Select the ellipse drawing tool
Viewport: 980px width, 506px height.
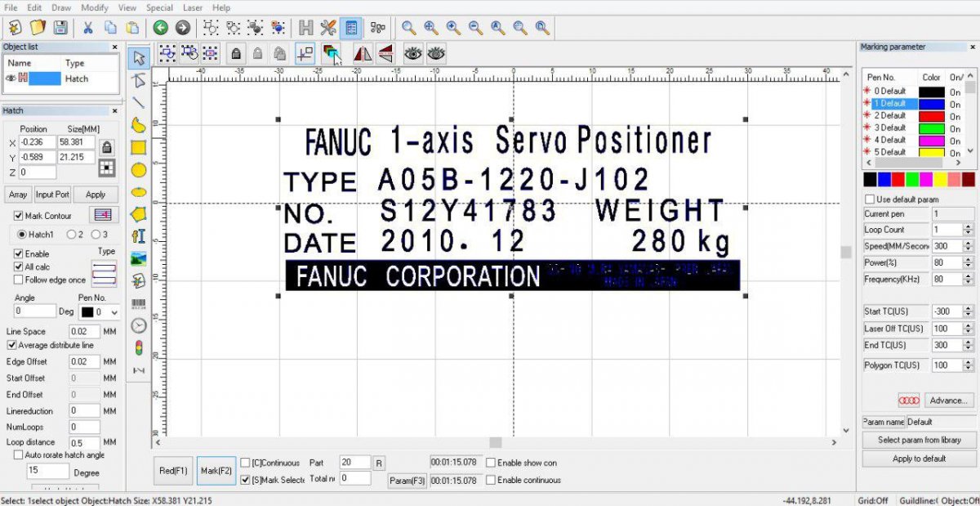[x=139, y=192]
